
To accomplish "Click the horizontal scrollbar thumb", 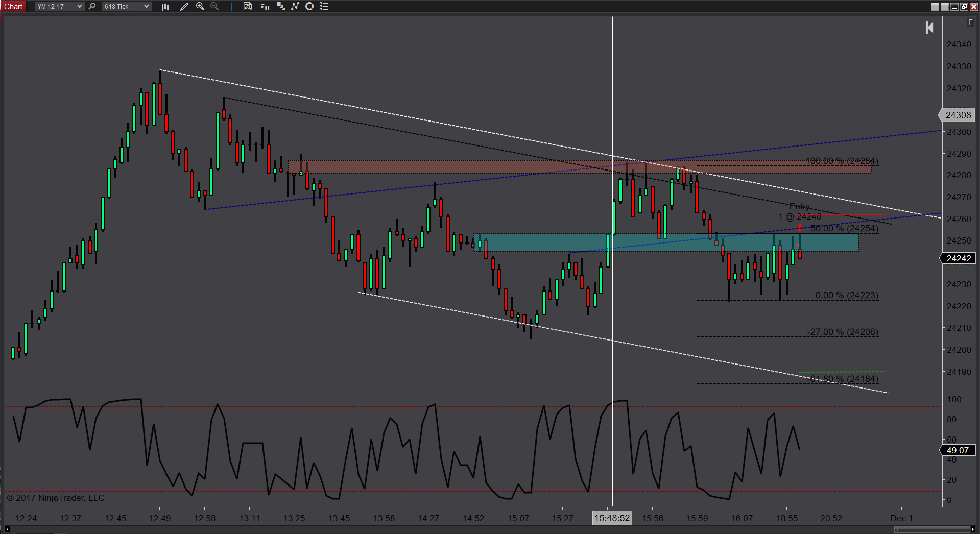I will point(932,530).
